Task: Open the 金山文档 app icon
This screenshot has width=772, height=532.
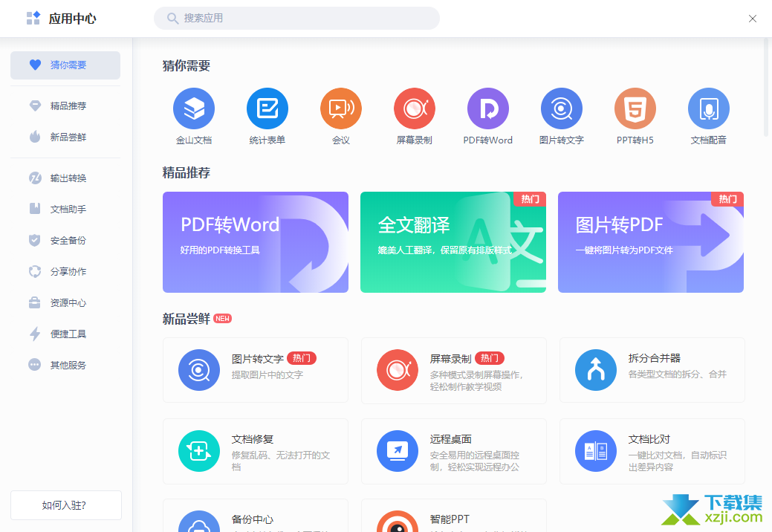Action: point(193,108)
